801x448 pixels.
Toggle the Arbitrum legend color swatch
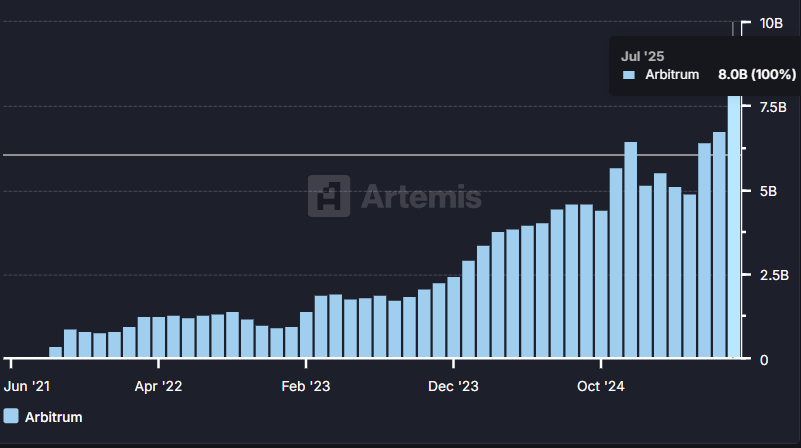(11, 416)
